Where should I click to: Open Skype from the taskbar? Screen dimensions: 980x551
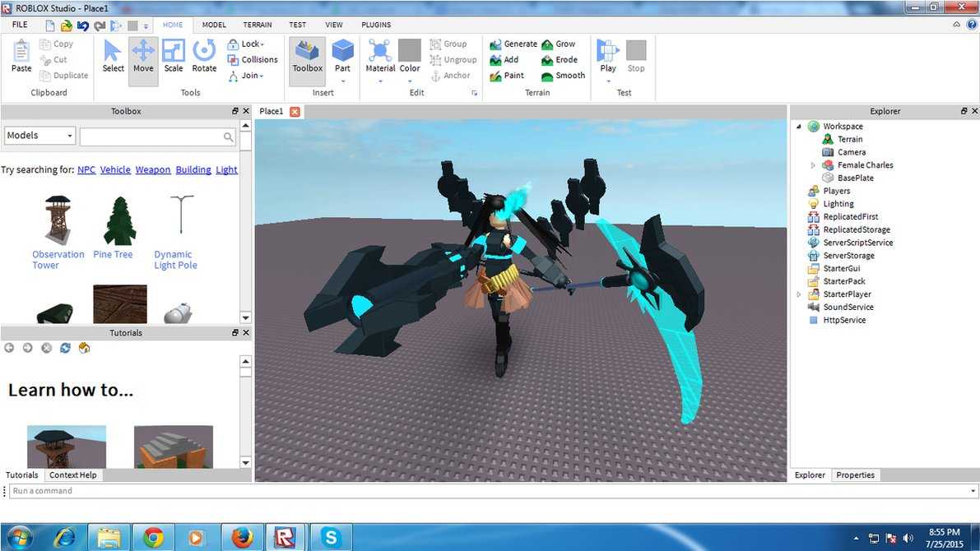click(x=332, y=537)
